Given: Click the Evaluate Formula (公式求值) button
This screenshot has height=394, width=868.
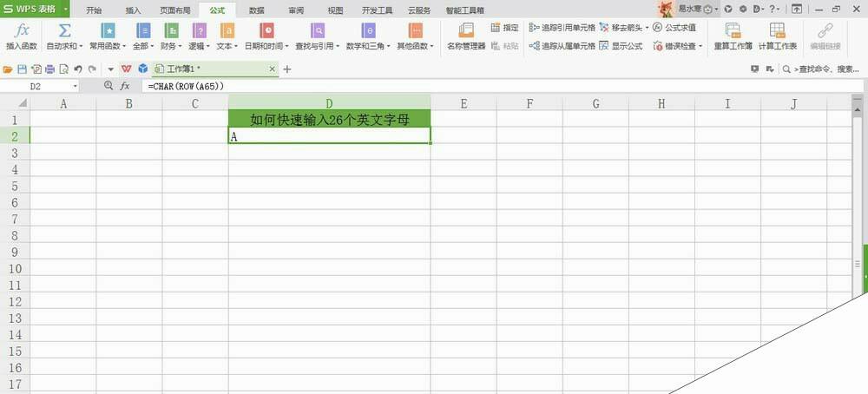Looking at the screenshot, I should pyautogui.click(x=674, y=27).
